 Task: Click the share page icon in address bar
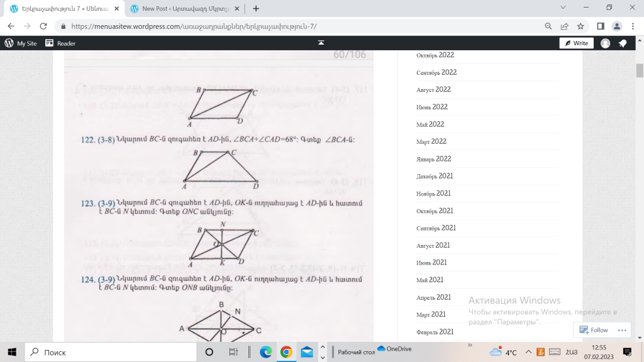[x=564, y=26]
